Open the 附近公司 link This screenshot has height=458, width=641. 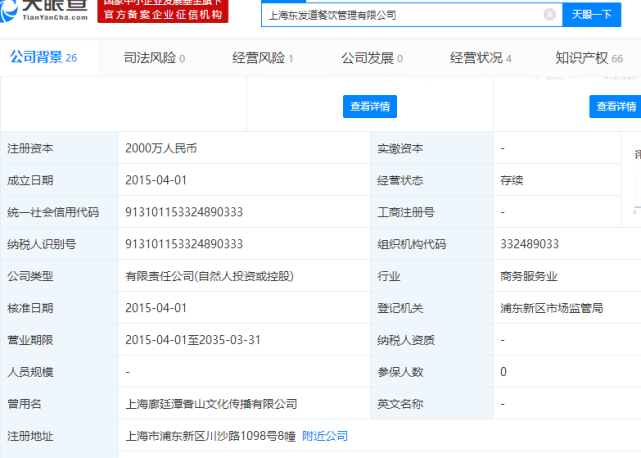point(325,436)
